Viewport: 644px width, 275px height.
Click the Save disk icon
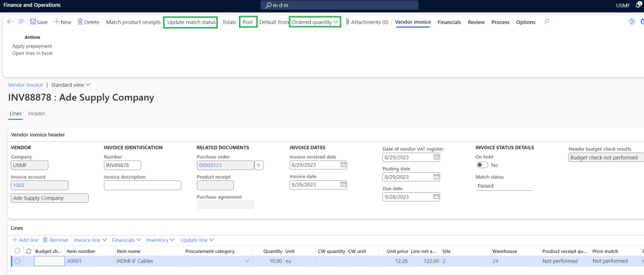click(x=33, y=22)
